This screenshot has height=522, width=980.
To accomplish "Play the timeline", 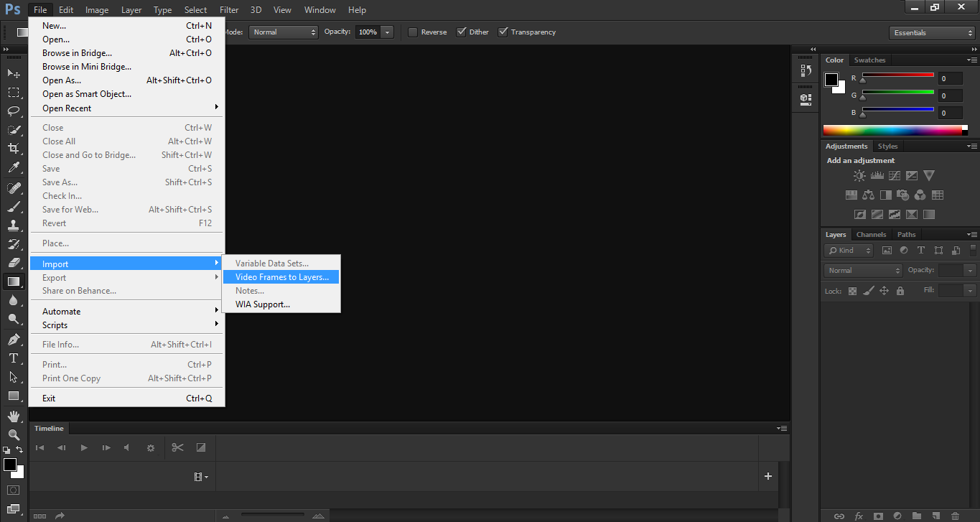I will point(84,448).
